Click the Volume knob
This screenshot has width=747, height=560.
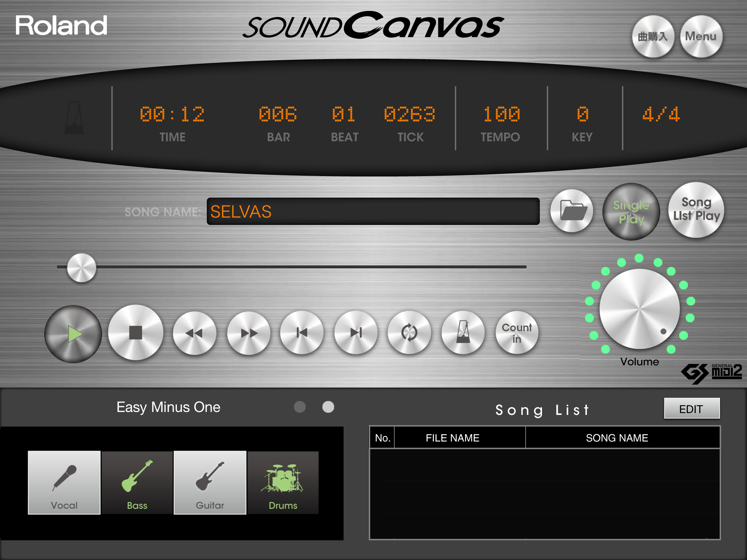(x=639, y=309)
